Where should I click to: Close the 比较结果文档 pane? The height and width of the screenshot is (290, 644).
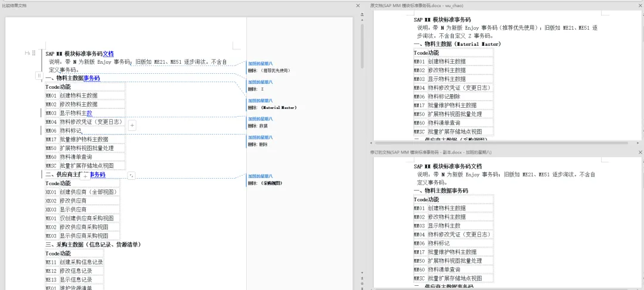tap(358, 5)
